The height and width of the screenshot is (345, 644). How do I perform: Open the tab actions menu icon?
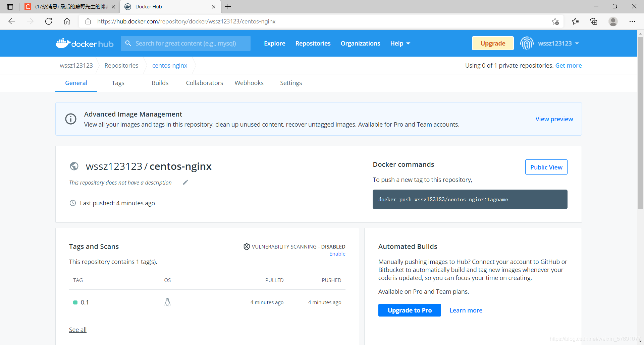(10, 7)
